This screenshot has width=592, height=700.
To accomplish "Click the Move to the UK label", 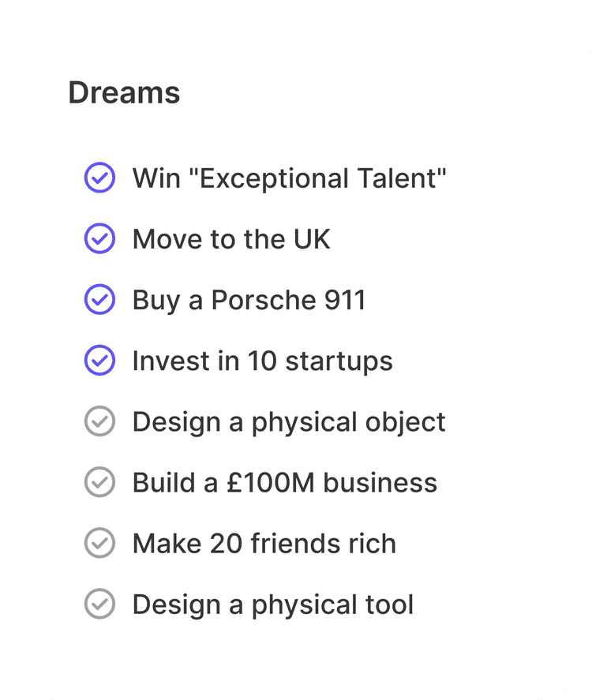I will pos(231,239).
